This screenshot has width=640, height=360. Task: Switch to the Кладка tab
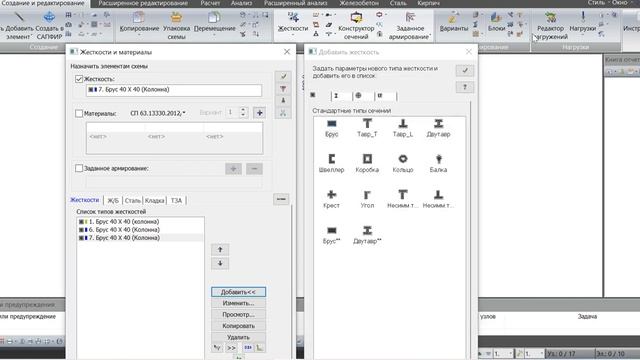(155, 200)
